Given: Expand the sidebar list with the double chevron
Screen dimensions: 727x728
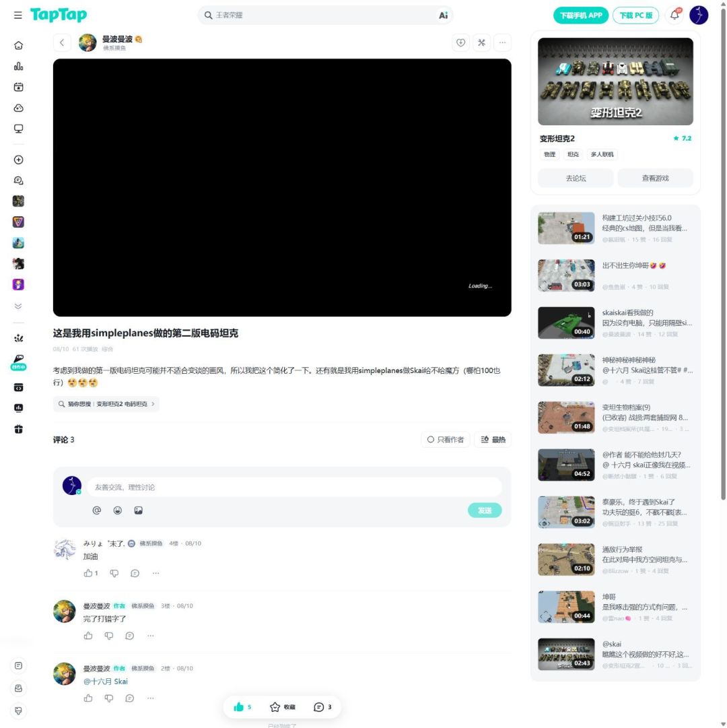Looking at the screenshot, I should pyautogui.click(x=18, y=306).
